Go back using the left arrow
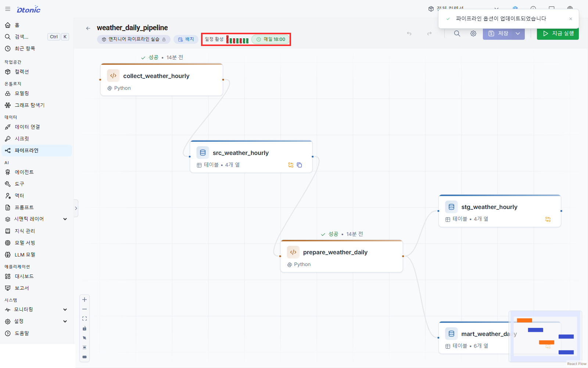588x368 pixels. pyautogui.click(x=88, y=28)
